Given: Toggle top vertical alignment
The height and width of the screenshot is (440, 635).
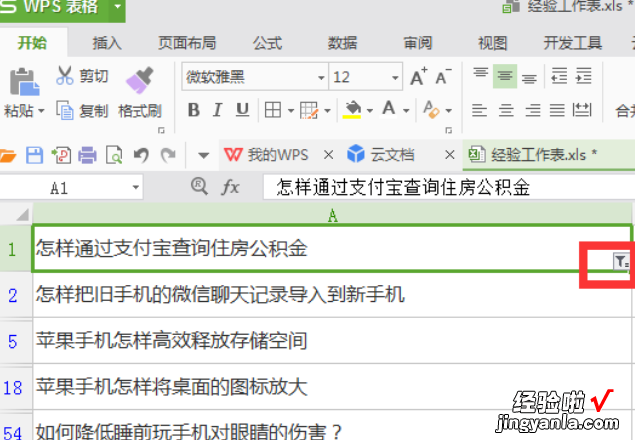Looking at the screenshot, I should 481,75.
